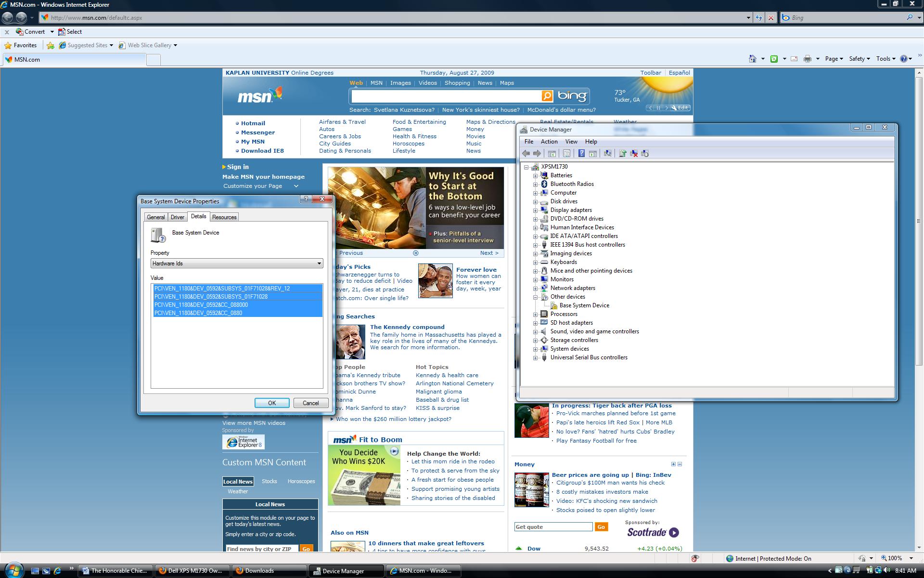The width and height of the screenshot is (924, 578).
Task: Open Device Manager Action menu
Action: click(549, 142)
